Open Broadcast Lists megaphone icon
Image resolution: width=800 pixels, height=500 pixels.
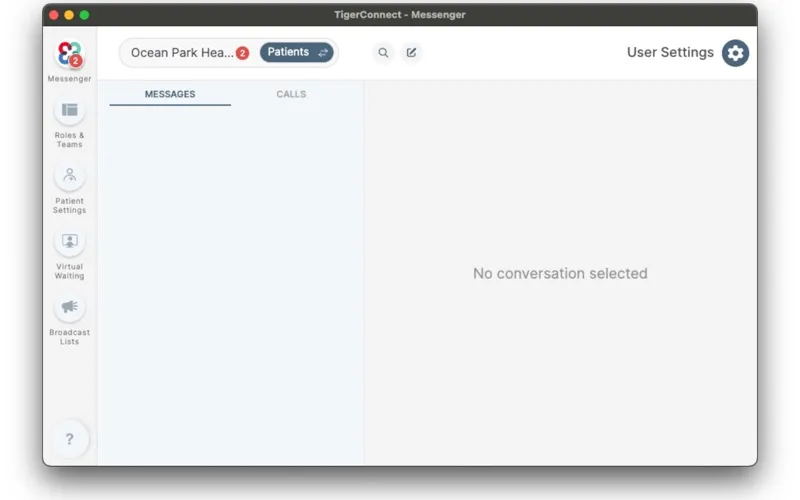(69, 307)
